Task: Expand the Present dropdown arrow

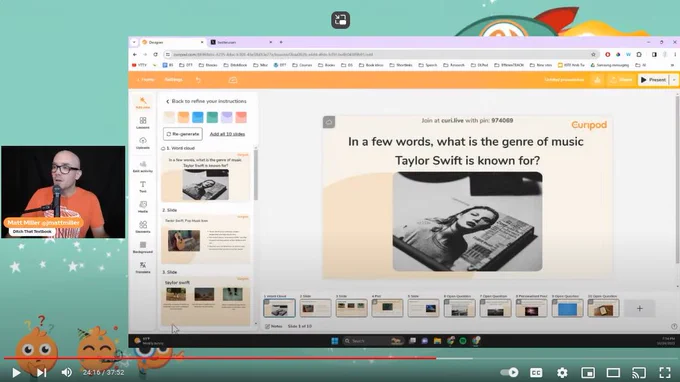Action: (x=673, y=80)
